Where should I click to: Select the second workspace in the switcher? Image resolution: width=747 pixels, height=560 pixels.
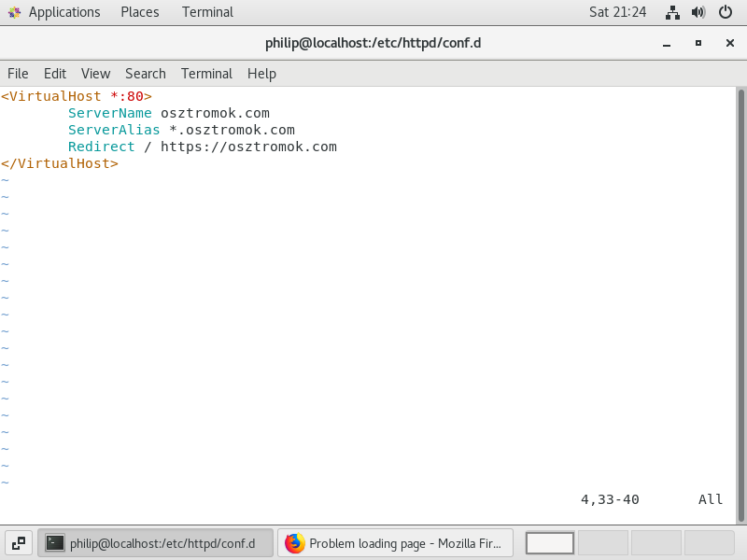click(602, 543)
